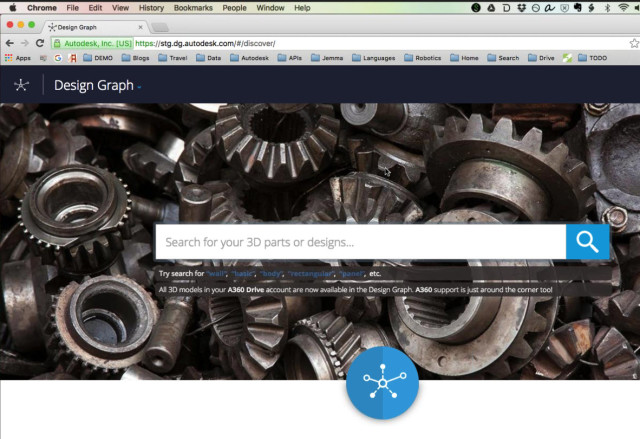Click the "basic" suggested search link
640x439 pixels.
tap(243, 274)
